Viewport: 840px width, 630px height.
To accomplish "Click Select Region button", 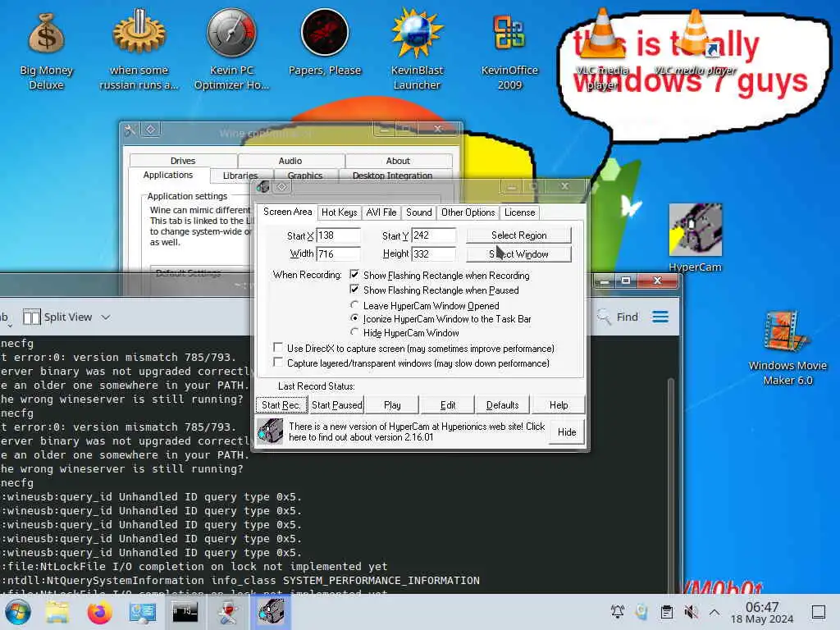I will coord(518,235).
